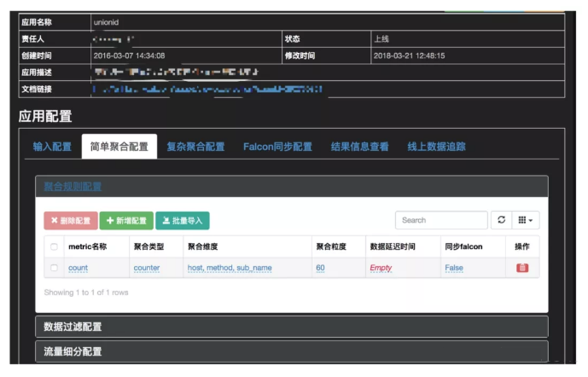Toggle the select-all checkbox in table header
The height and width of the screenshot is (377, 588).
(x=55, y=246)
